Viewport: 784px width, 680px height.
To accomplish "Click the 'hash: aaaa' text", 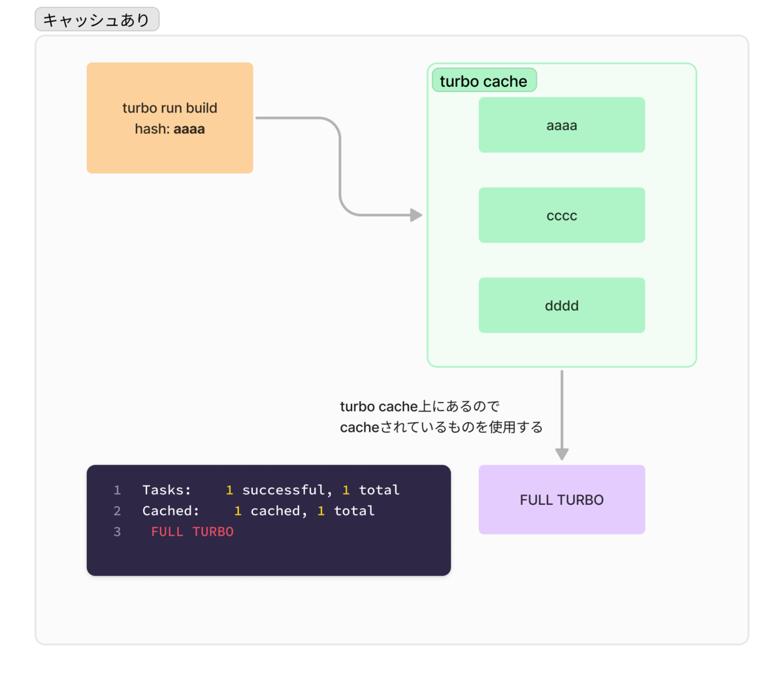I will click(x=170, y=129).
